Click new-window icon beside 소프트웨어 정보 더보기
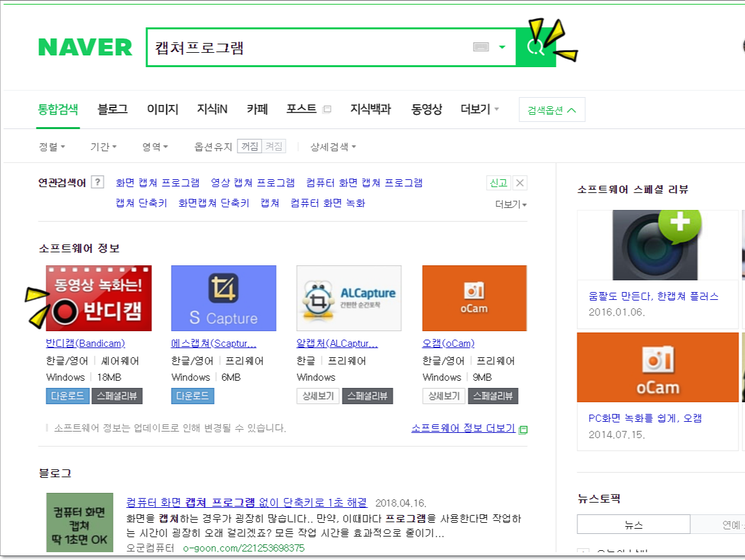Image resolution: width=745 pixels, height=560 pixels. [x=523, y=430]
